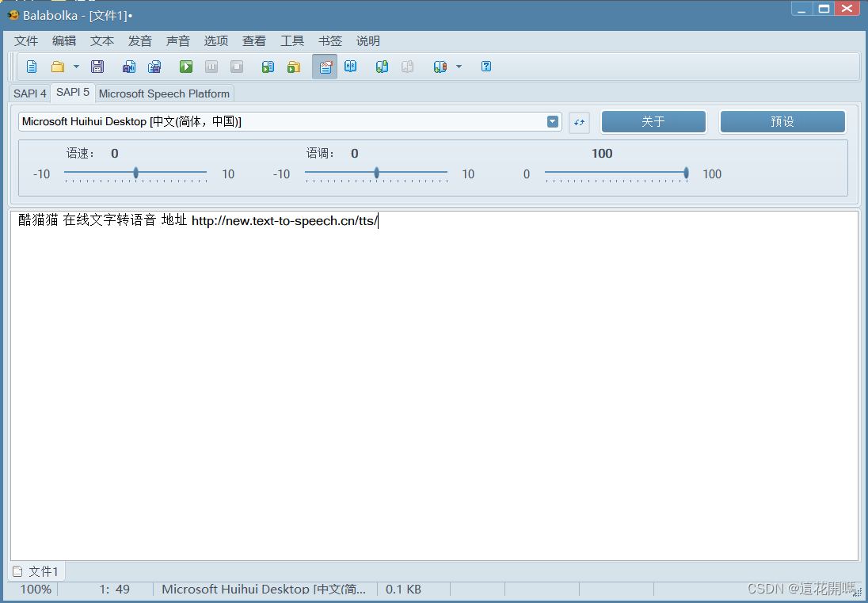Image resolution: width=868 pixels, height=603 pixels.
Task: Open the 查看 menu
Action: [x=254, y=41]
